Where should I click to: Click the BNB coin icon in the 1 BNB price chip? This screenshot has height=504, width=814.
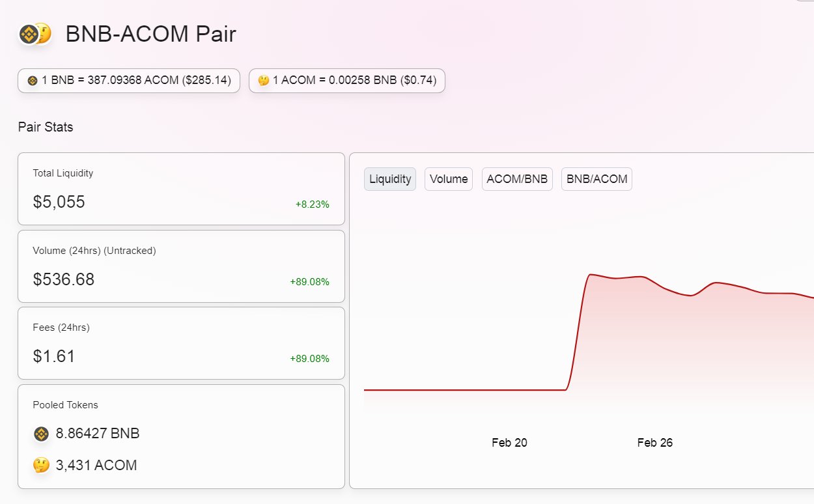33,81
